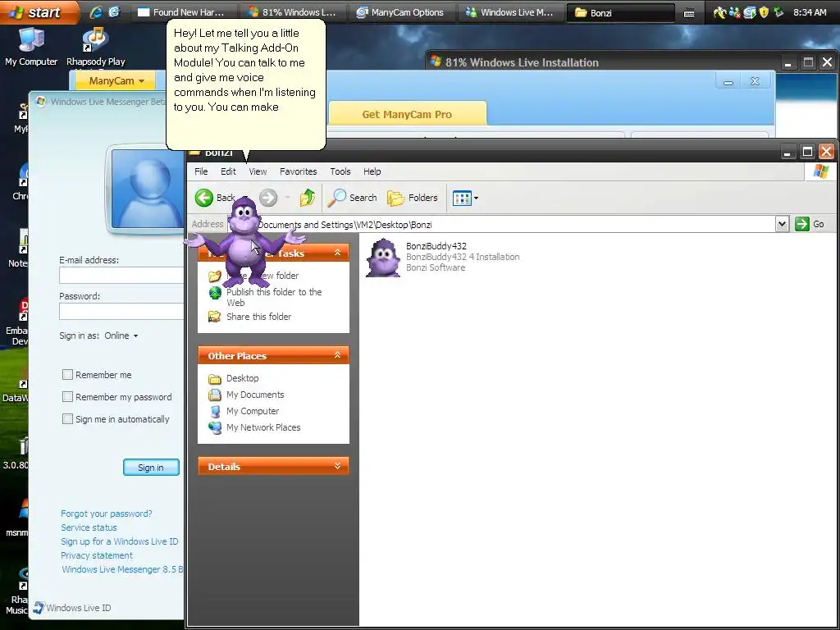Go up one folder level
The height and width of the screenshot is (630, 840).
click(x=308, y=198)
